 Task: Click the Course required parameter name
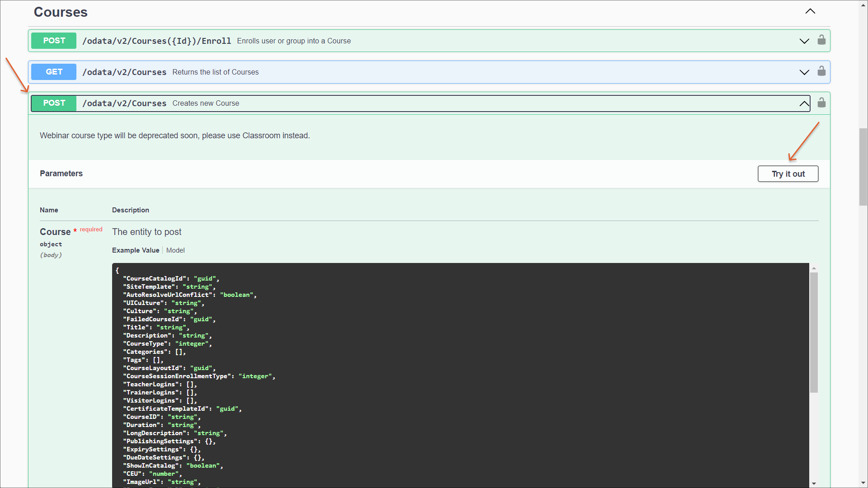(x=55, y=232)
